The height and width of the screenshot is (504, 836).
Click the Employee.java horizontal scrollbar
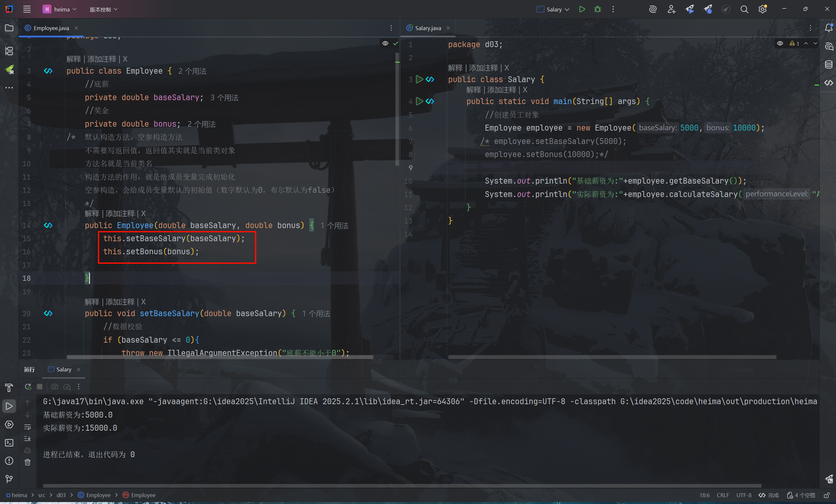pos(220,357)
